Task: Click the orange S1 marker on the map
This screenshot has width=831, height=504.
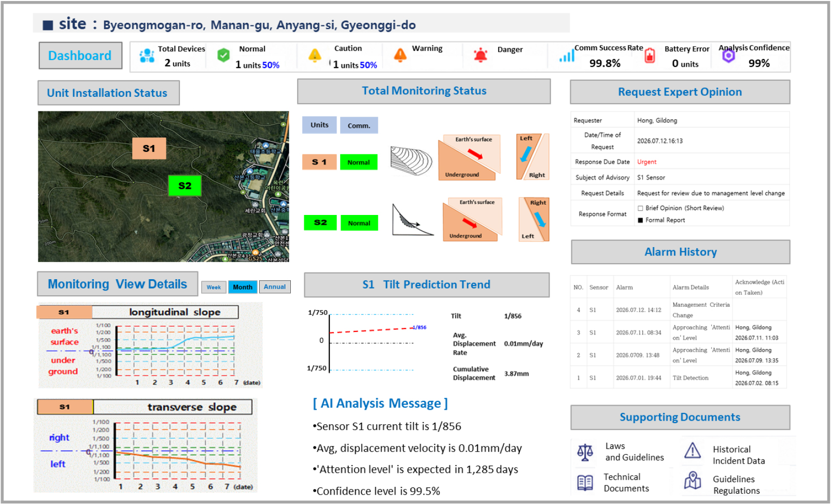Action: pyautogui.click(x=149, y=149)
